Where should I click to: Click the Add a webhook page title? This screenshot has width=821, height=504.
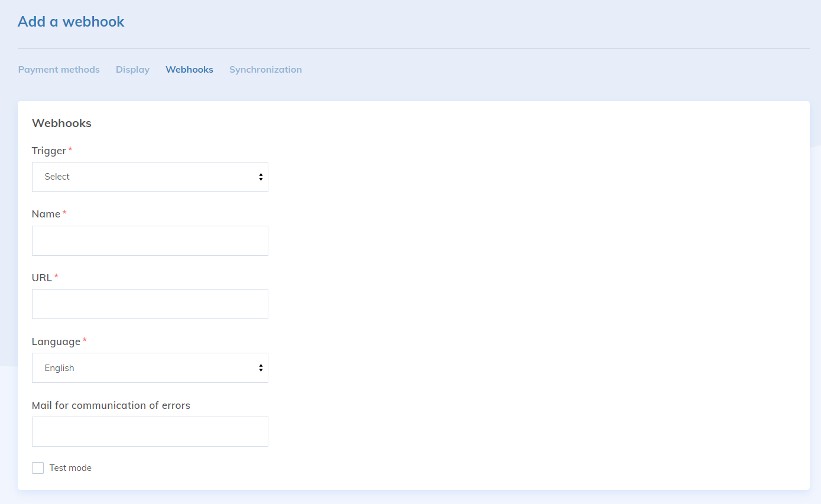71,22
